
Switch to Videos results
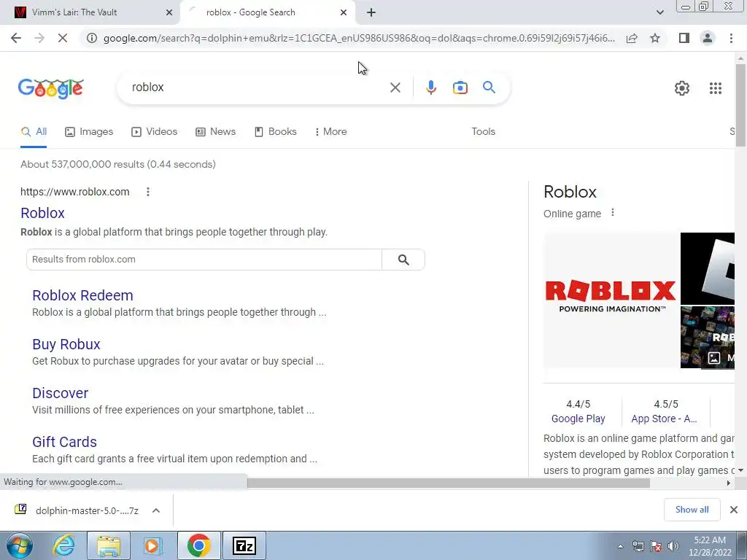coord(155,132)
